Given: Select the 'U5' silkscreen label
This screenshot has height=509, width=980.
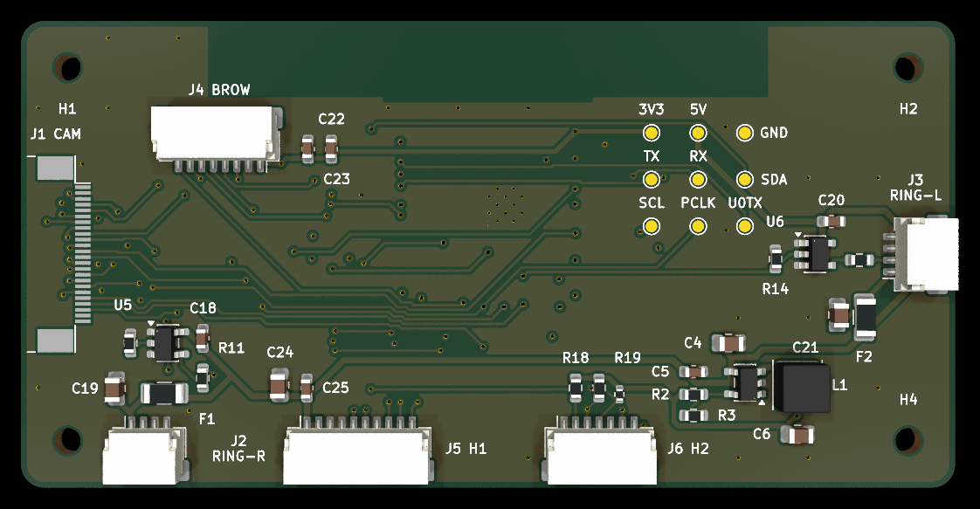Looking at the screenshot, I should 123,305.
